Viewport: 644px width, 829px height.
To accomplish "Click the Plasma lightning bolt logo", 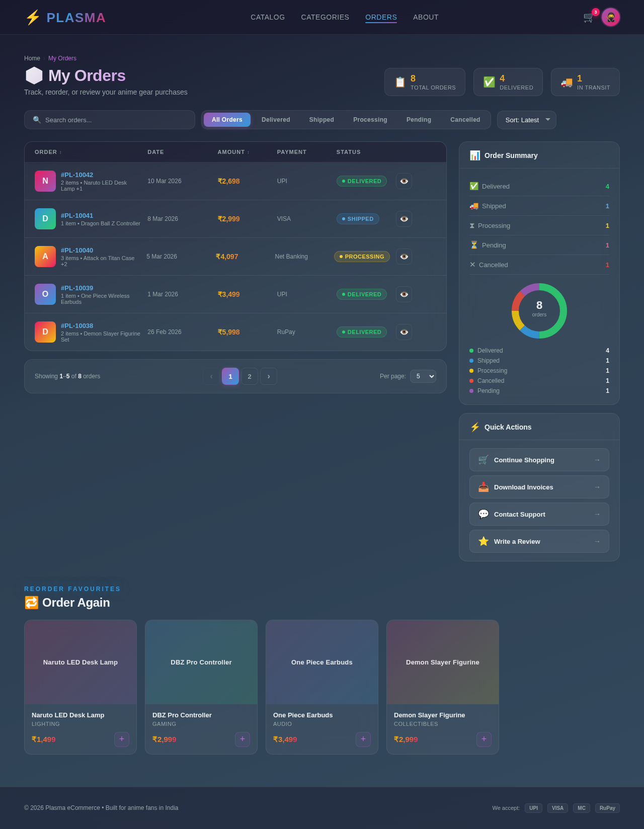I will point(33,18).
